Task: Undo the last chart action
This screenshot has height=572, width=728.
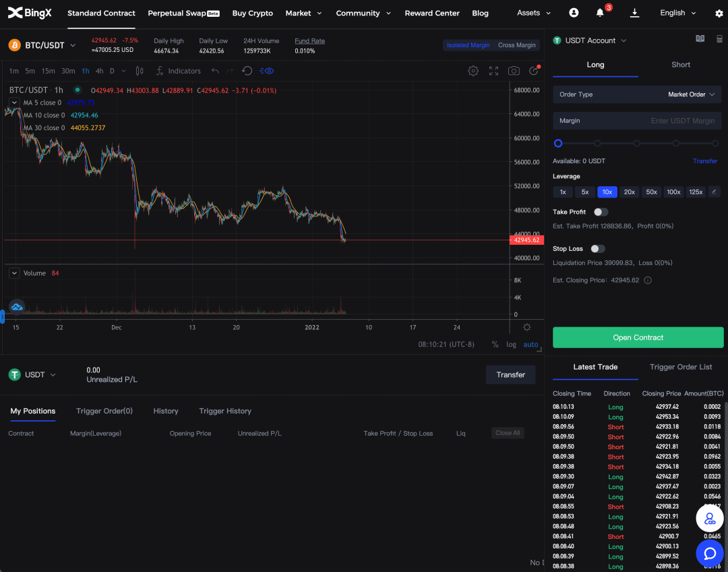Action: click(x=215, y=71)
